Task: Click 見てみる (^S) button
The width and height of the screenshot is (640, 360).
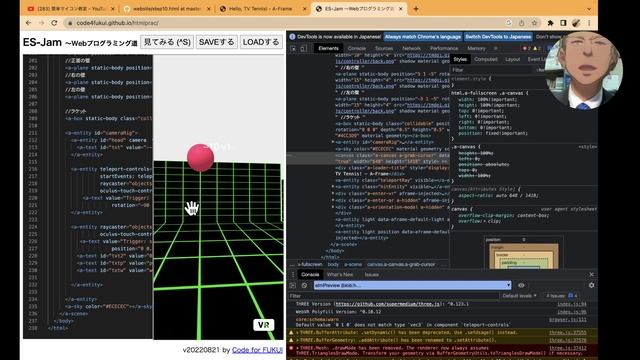Action: point(167,42)
